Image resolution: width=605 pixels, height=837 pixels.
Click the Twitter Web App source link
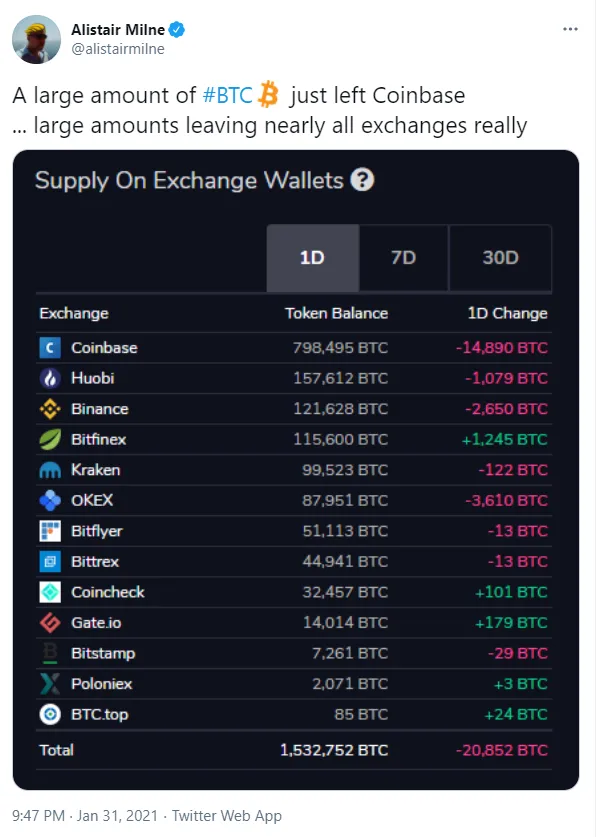click(226, 816)
